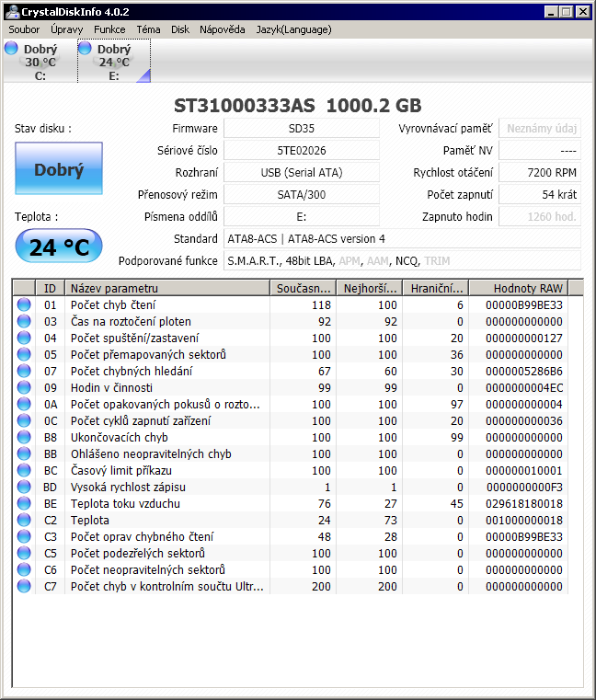Click status orb for Počet oprav chybného čtení
The width and height of the screenshot is (596, 700).
click(24, 535)
